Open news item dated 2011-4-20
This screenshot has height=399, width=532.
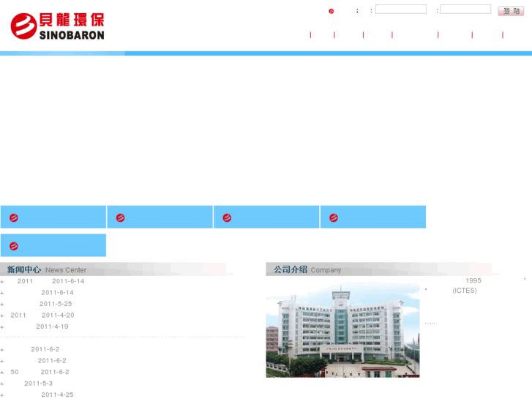(42, 315)
